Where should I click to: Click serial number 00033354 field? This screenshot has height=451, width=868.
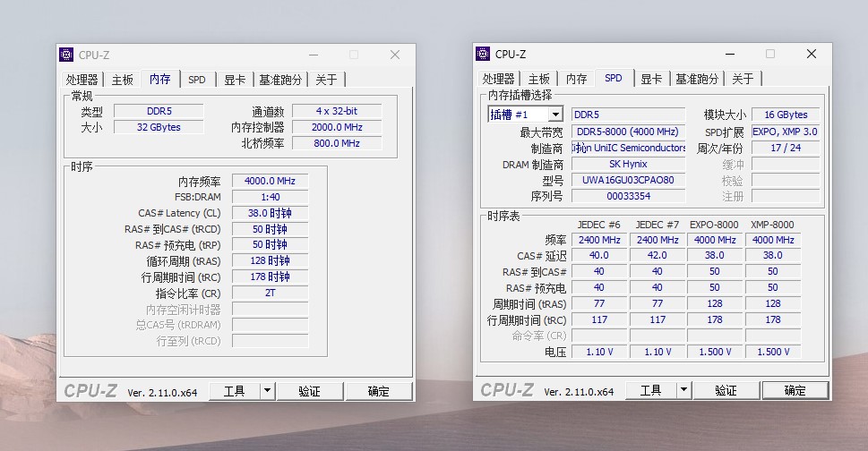pyautogui.click(x=628, y=196)
